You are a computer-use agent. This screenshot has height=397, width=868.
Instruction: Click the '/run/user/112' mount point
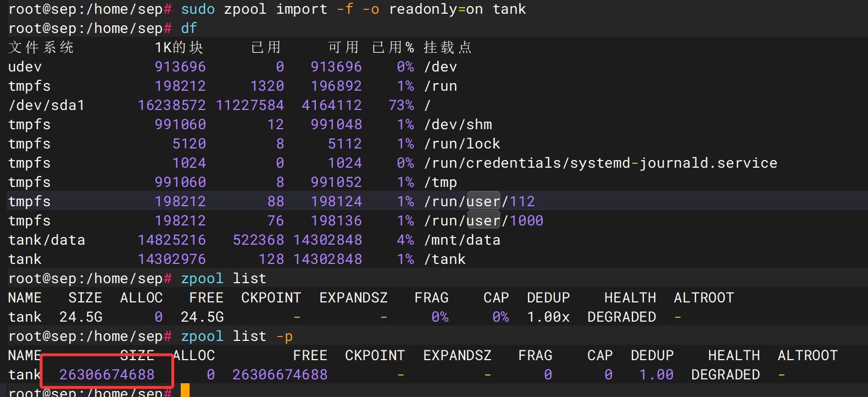click(x=479, y=202)
